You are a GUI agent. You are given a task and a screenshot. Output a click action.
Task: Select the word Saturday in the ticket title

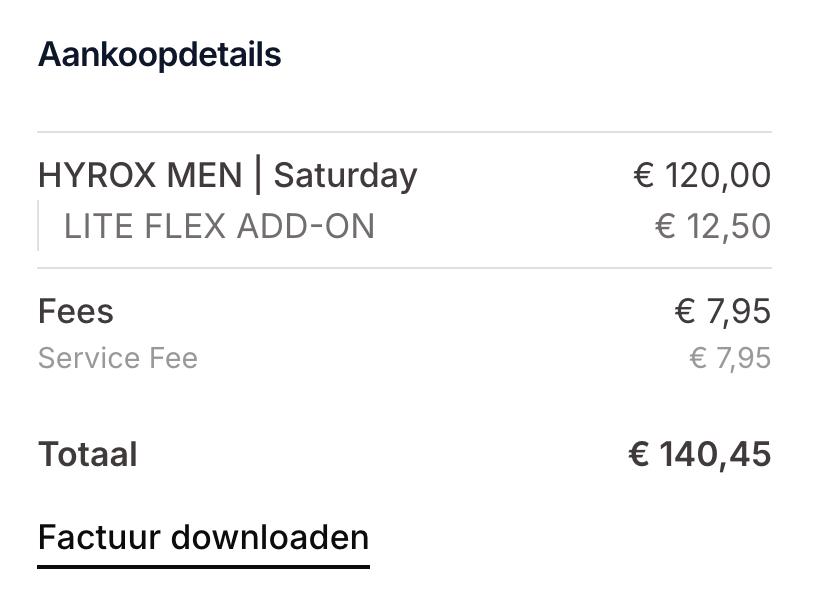pos(345,174)
